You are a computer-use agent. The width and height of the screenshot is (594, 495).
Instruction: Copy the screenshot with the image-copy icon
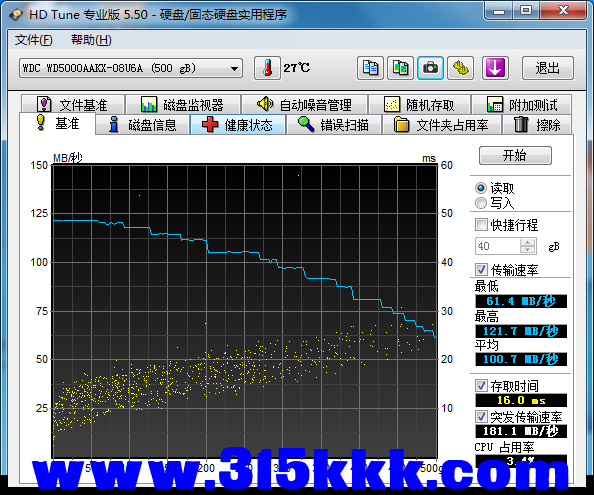click(x=400, y=68)
